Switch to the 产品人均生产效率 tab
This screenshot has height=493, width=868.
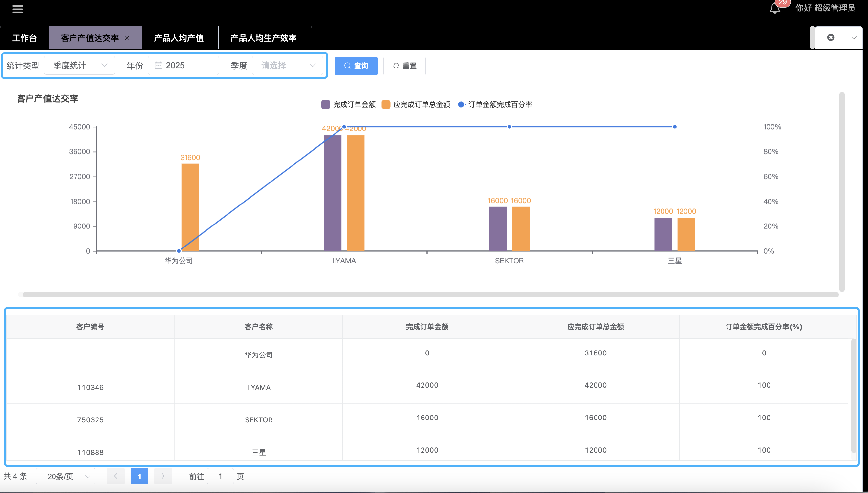264,38
